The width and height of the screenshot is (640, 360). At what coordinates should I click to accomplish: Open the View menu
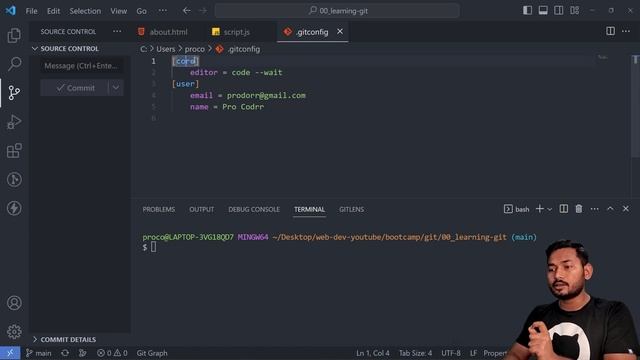(119, 11)
